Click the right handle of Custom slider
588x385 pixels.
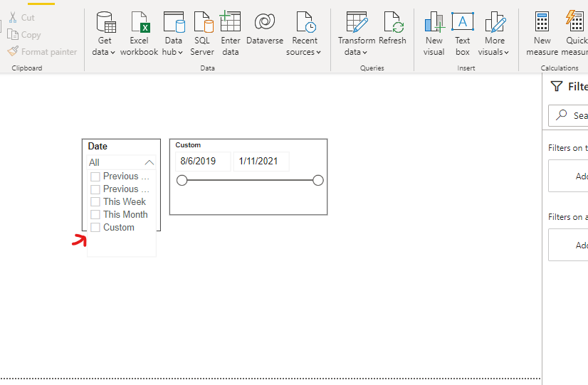318,180
